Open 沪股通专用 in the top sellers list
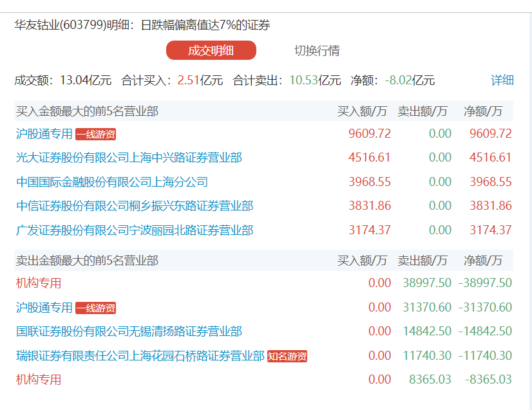This screenshot has width=532, height=410. 44,308
